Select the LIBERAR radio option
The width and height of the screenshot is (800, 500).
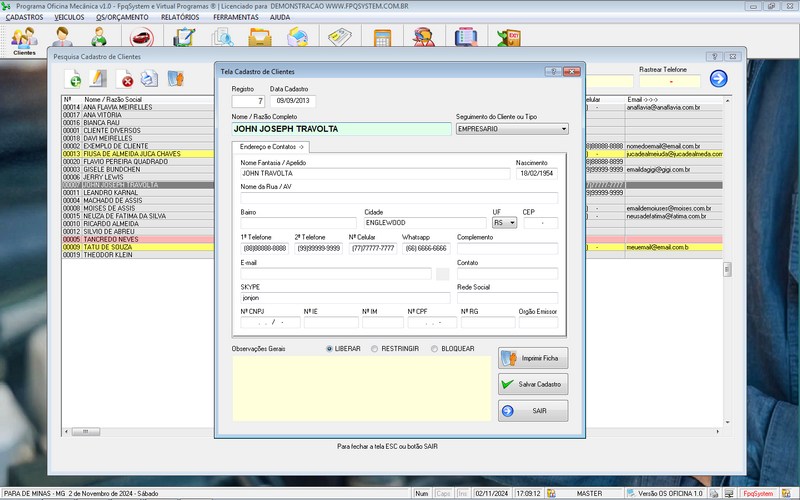click(x=330, y=349)
